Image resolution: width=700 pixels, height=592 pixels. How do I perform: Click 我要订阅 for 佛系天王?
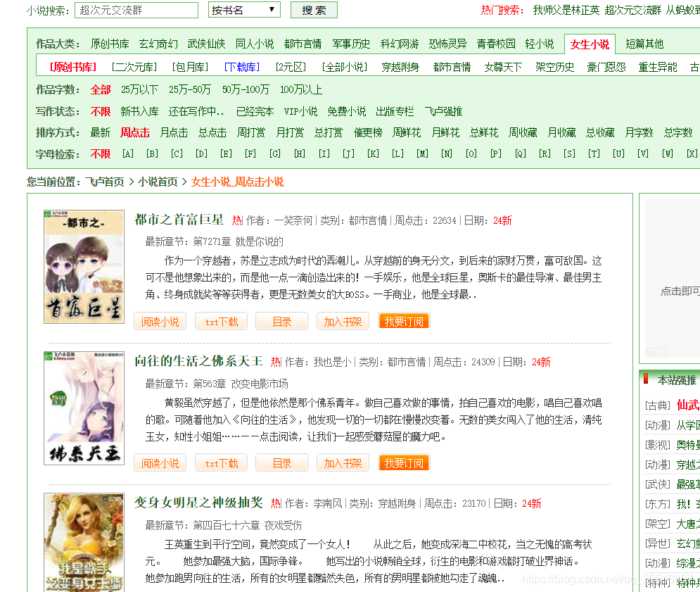tap(404, 463)
